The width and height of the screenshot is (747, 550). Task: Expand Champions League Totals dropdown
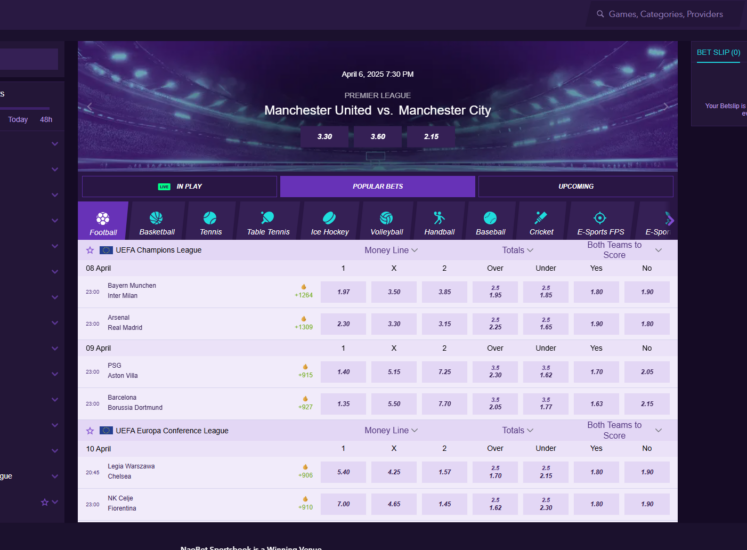click(517, 250)
